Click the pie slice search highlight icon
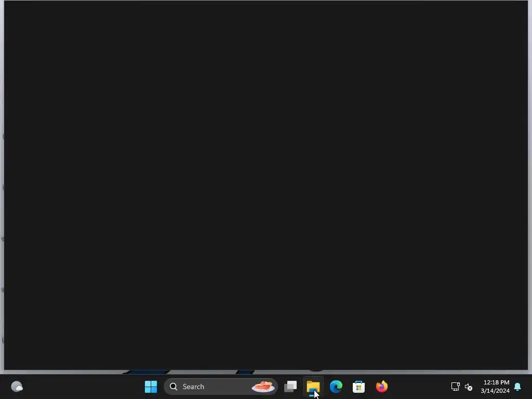Screen dimensions: 532x399 (263, 387)
